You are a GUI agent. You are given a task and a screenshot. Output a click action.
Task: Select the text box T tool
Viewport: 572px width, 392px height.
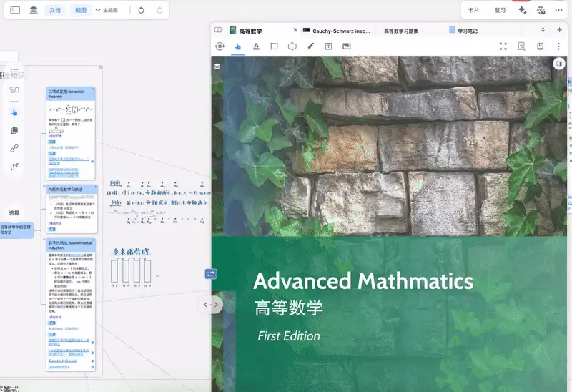(328, 46)
